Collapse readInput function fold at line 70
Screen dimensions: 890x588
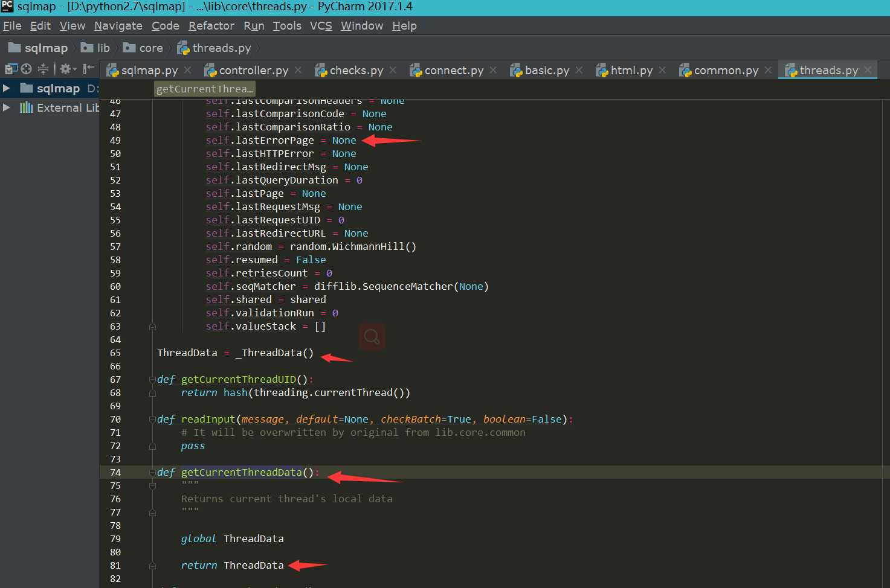click(152, 420)
